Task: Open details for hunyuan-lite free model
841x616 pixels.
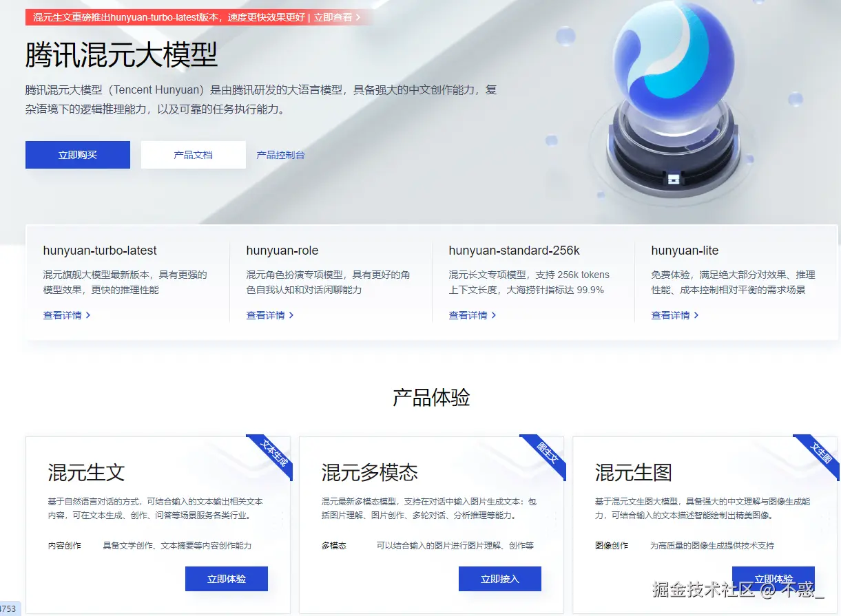Action: pyautogui.click(x=670, y=315)
